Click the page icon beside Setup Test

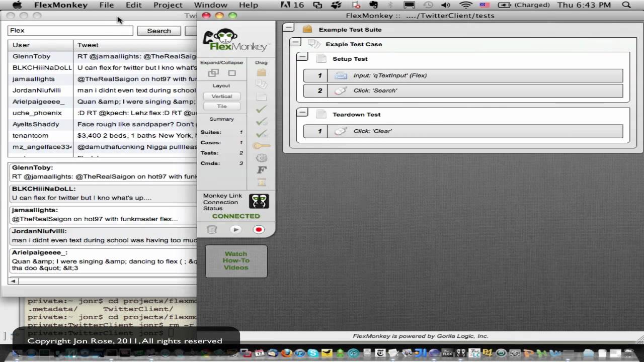point(321,58)
